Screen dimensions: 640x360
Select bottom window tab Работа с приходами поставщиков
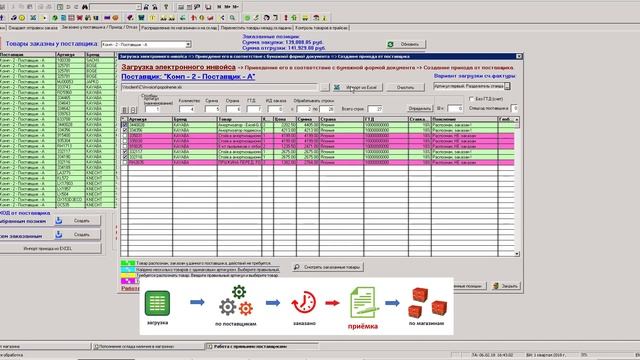pos(261,347)
